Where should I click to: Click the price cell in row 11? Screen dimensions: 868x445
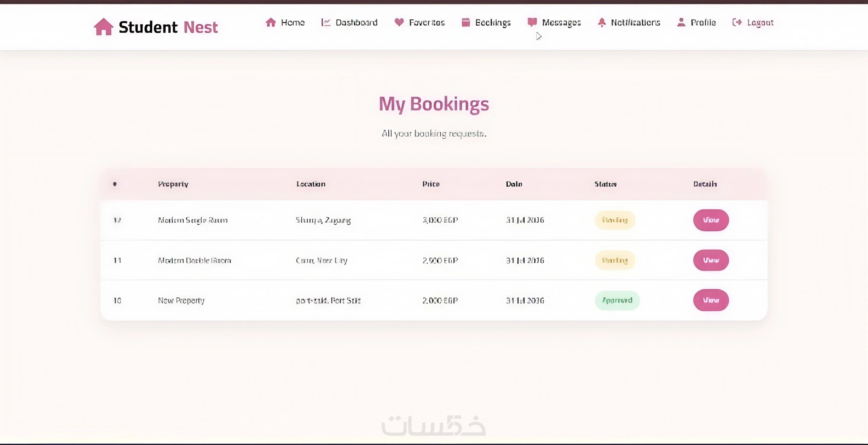[x=440, y=260]
